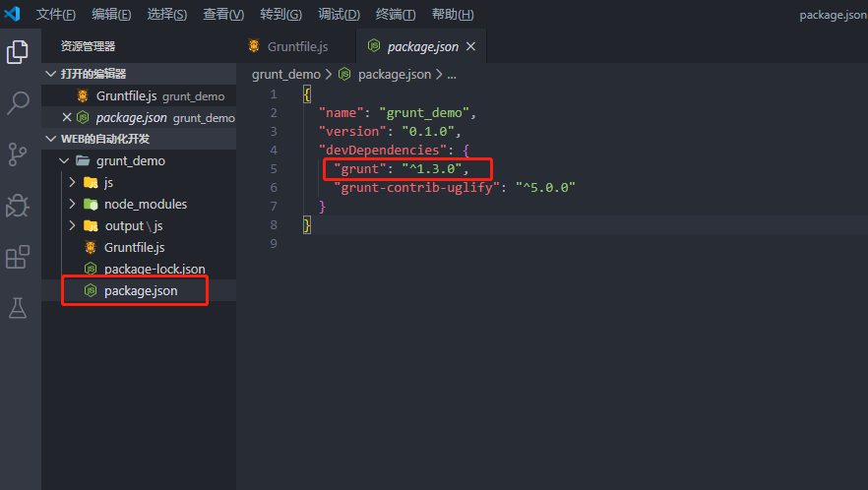Select the node_modules folder row

click(139, 204)
